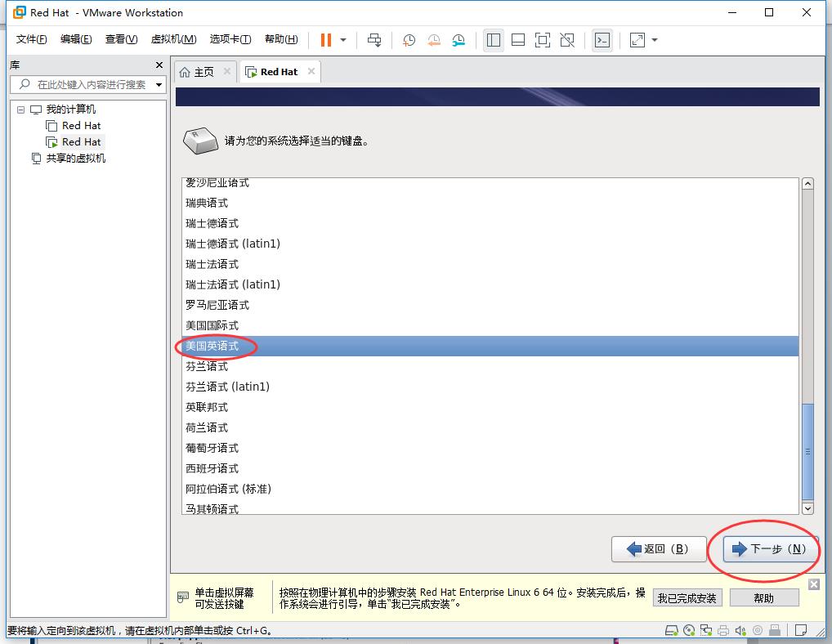Open the 编辑(E) menu

pos(76,39)
